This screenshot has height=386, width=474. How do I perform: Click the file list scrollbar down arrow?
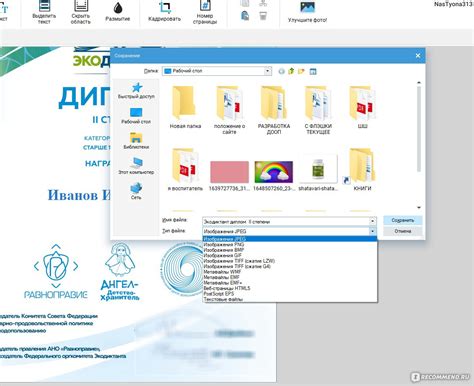point(419,208)
